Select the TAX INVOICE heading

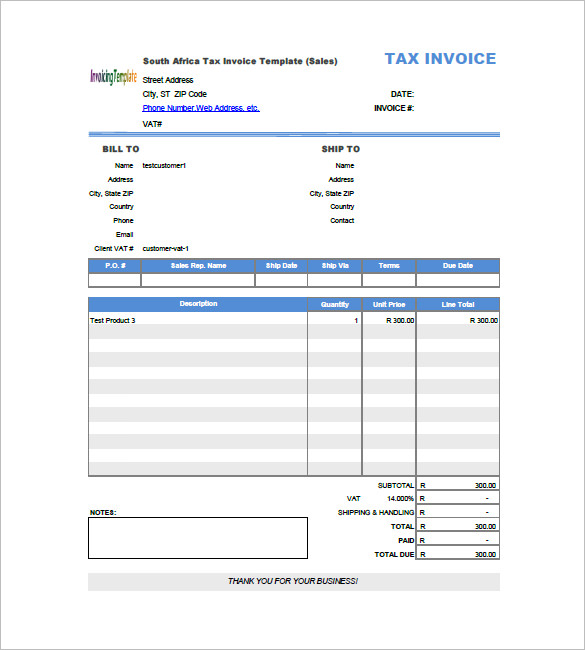[x=440, y=59]
